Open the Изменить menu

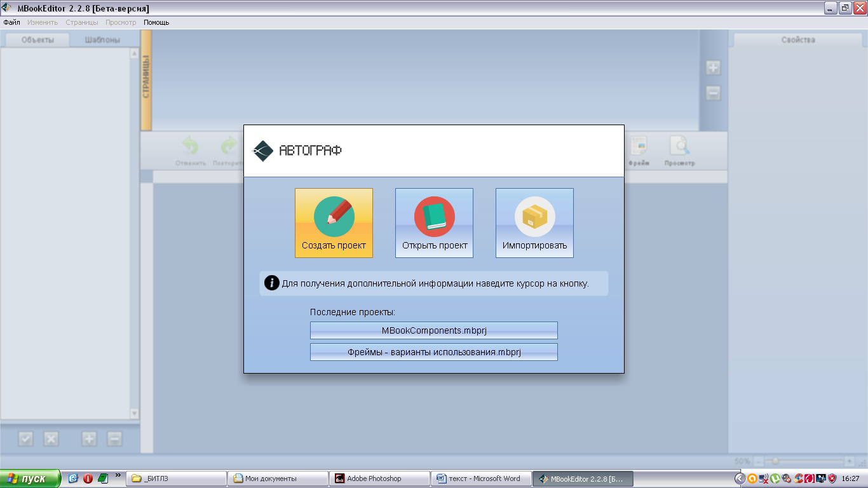(43, 22)
